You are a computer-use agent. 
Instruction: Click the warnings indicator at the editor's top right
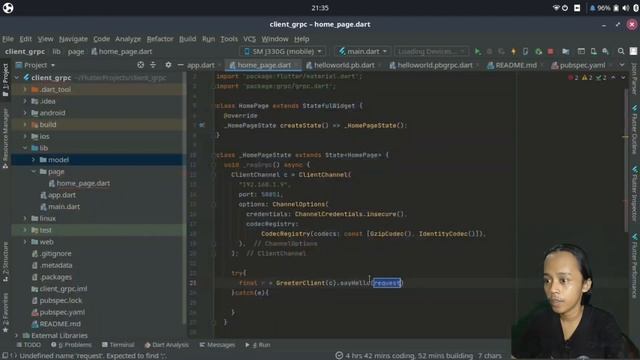(587, 78)
